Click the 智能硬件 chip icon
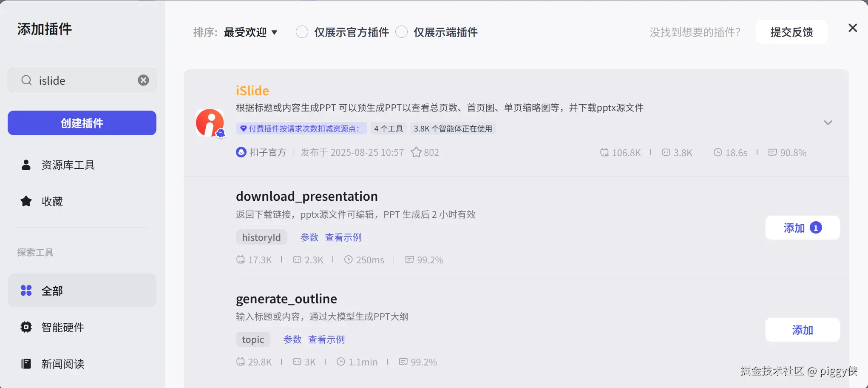Image resolution: width=868 pixels, height=388 pixels. coord(26,327)
